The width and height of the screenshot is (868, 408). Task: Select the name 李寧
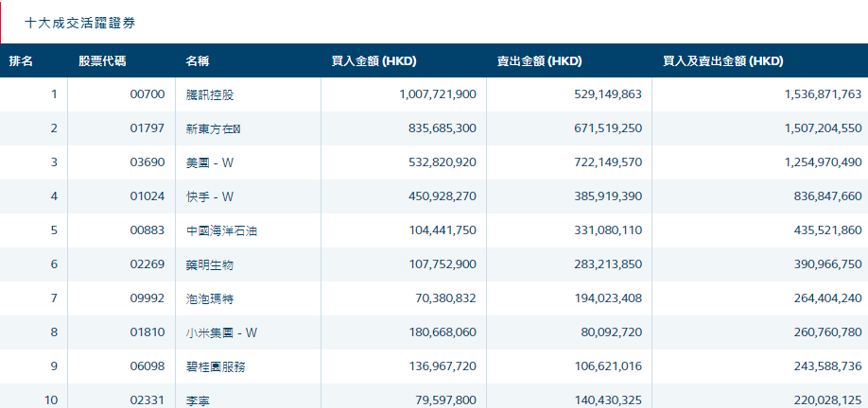pyautogui.click(x=199, y=400)
